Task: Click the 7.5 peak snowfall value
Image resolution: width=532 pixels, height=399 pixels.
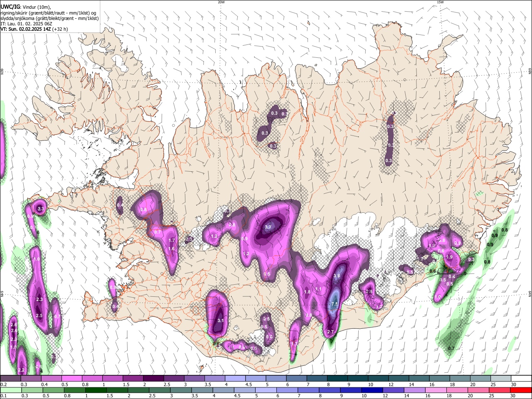Action: (x=335, y=305)
